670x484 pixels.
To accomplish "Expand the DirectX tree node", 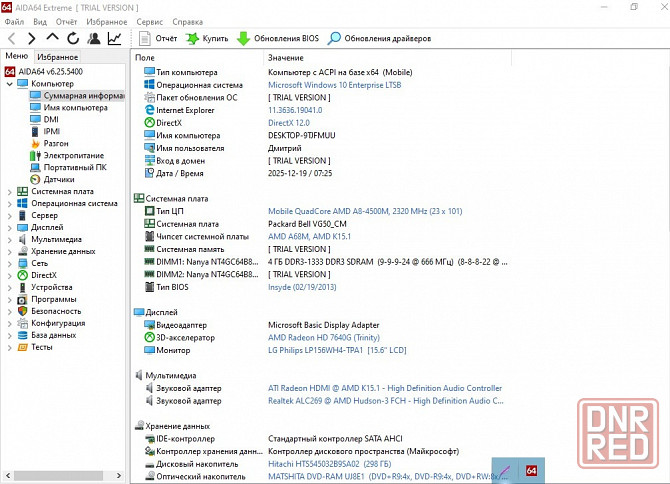I will click(x=9, y=275).
